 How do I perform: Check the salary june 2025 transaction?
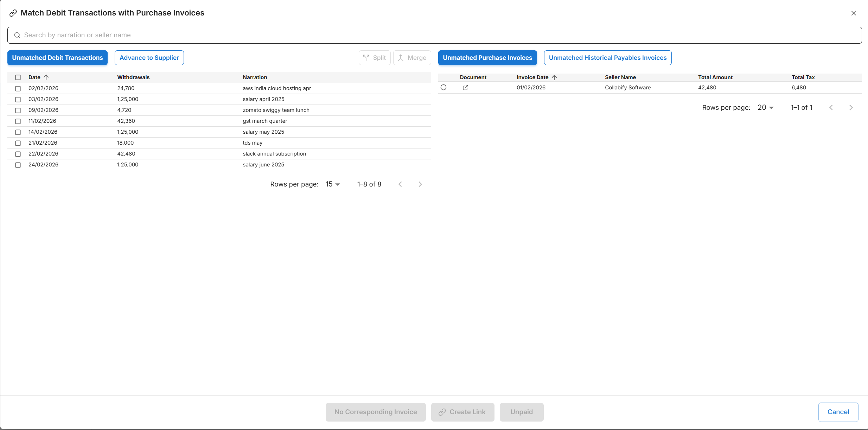click(x=18, y=165)
